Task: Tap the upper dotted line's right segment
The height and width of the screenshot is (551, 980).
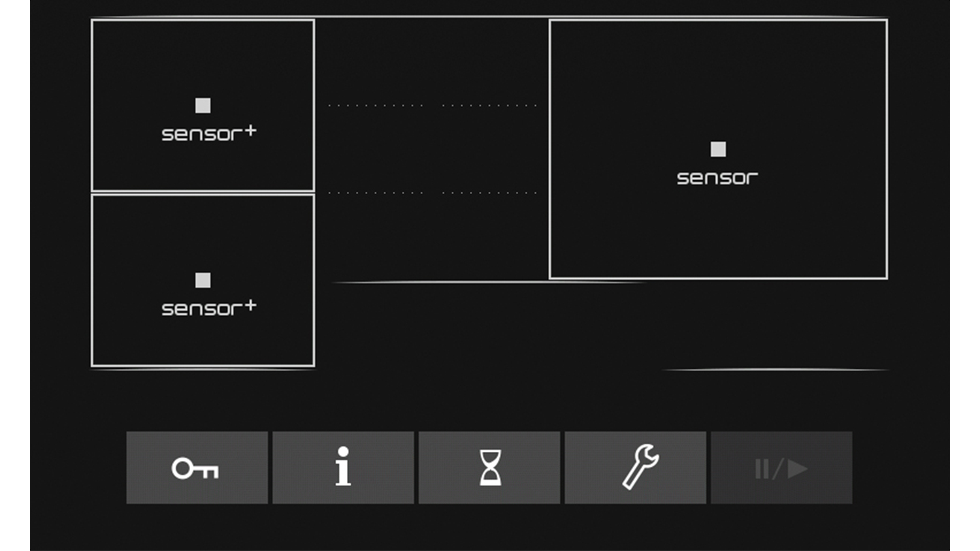Action: click(489, 105)
